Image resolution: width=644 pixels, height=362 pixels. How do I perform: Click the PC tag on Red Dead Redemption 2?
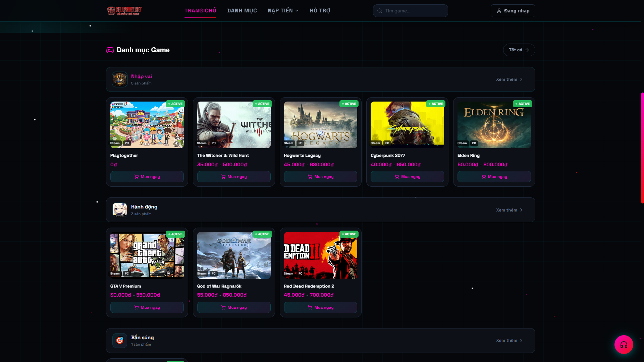point(300,274)
